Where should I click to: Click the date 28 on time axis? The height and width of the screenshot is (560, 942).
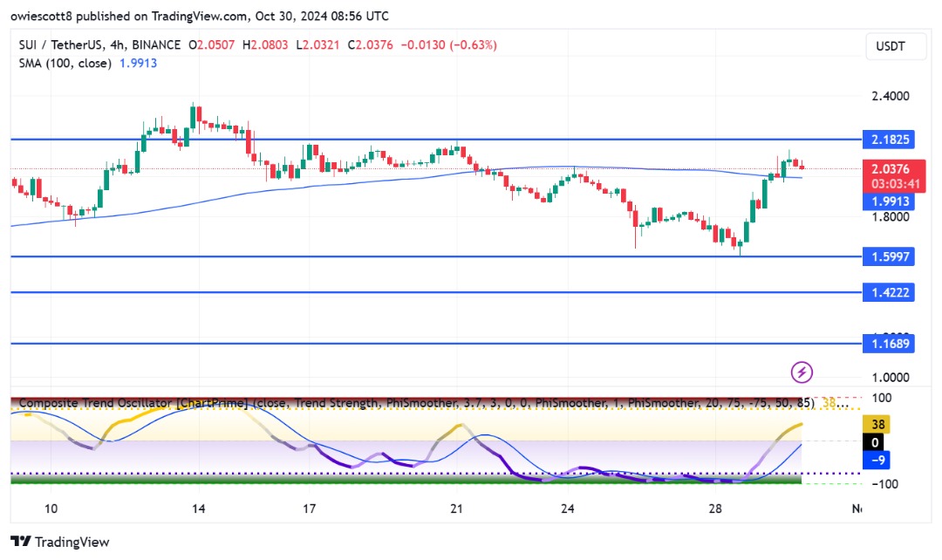[715, 509]
